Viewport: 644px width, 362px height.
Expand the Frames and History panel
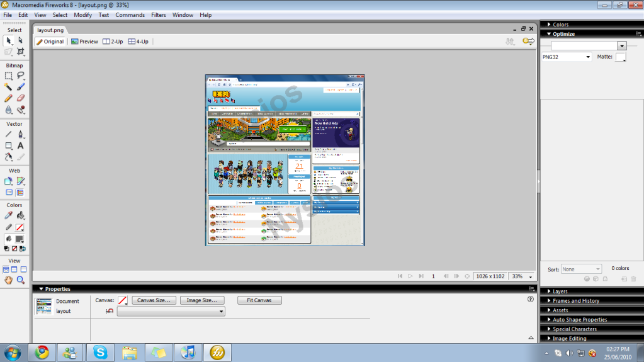575,301
